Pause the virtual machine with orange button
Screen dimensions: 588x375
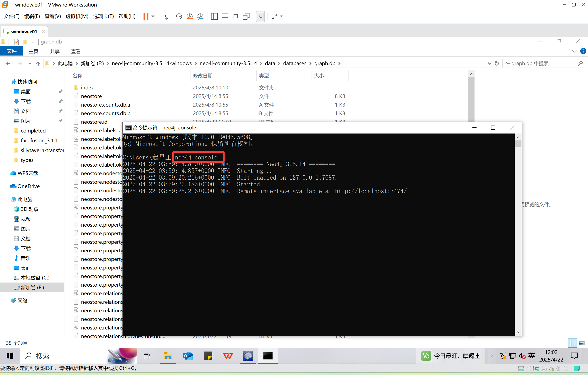146,16
